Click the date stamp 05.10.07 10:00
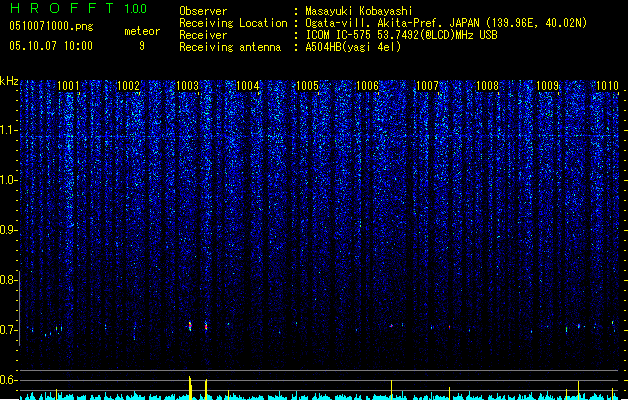This screenshot has height=400, width=629. (51, 46)
